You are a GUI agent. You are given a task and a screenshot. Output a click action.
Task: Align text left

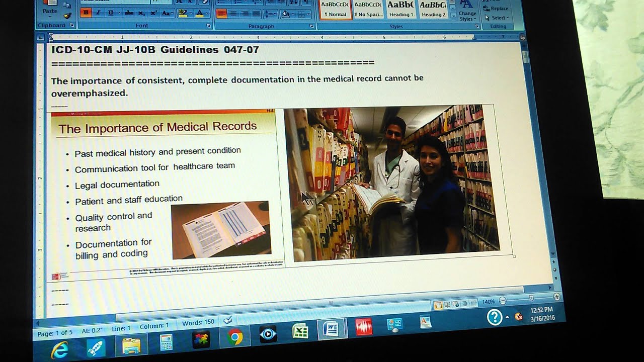coord(221,14)
